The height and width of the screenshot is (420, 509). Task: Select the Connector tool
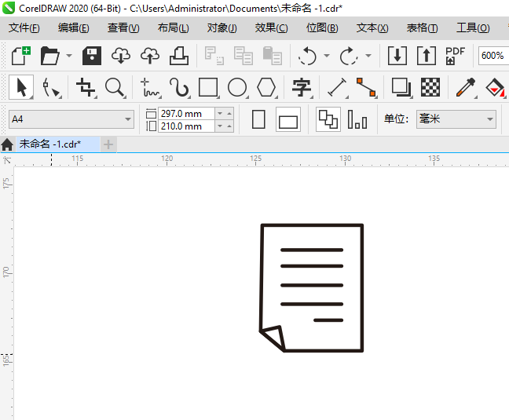(366, 87)
